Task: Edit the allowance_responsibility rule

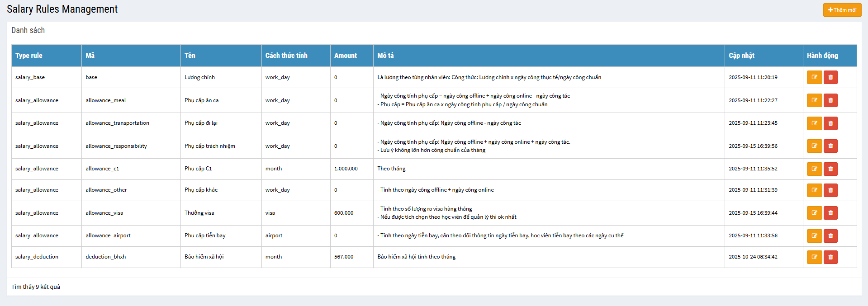Action: pyautogui.click(x=814, y=146)
